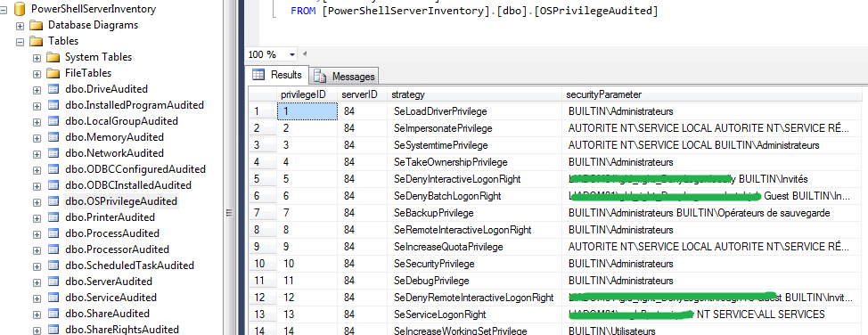
Task: Click the PowerShellServerInventory database icon
Action: point(20,9)
